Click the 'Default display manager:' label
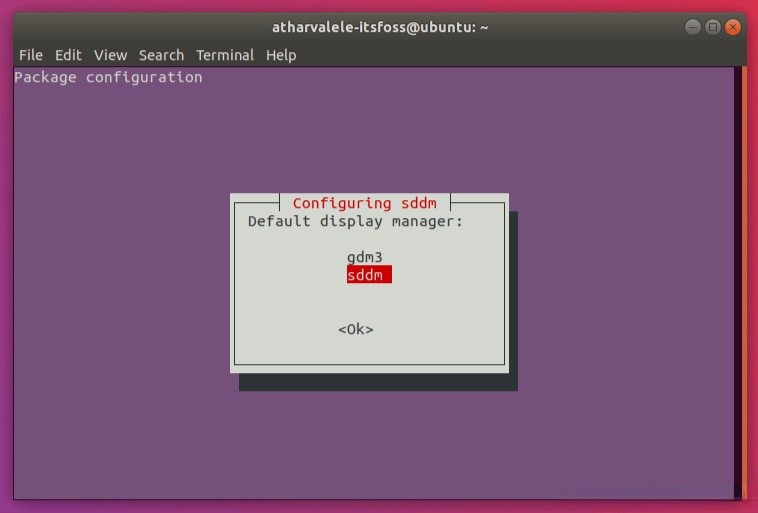Viewport: 758px width, 513px height. (x=355, y=221)
